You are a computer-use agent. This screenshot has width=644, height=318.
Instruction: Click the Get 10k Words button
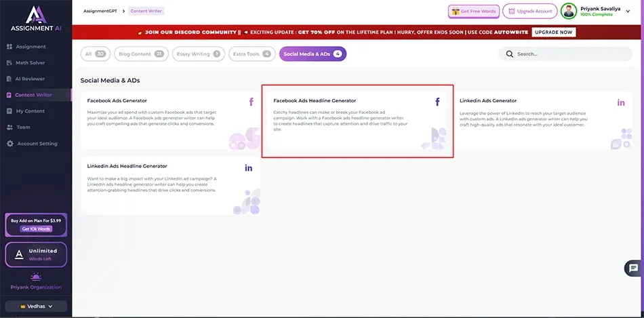click(x=36, y=229)
